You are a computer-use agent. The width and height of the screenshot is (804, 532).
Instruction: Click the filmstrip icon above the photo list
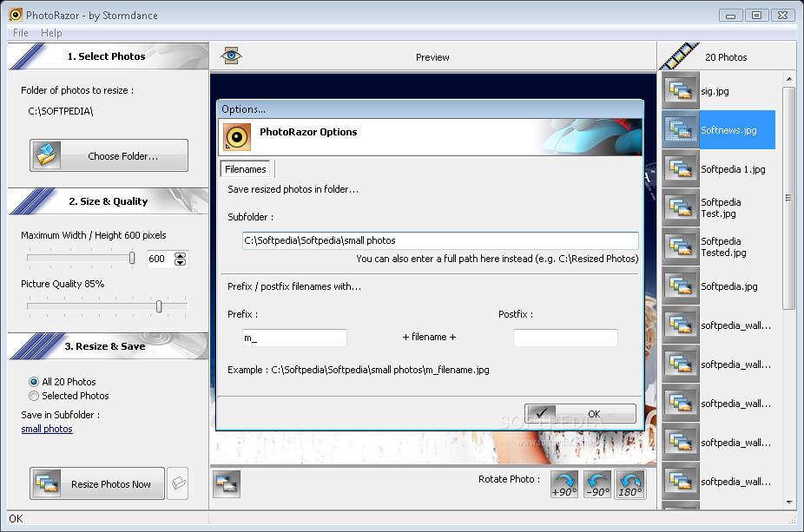tap(679, 56)
